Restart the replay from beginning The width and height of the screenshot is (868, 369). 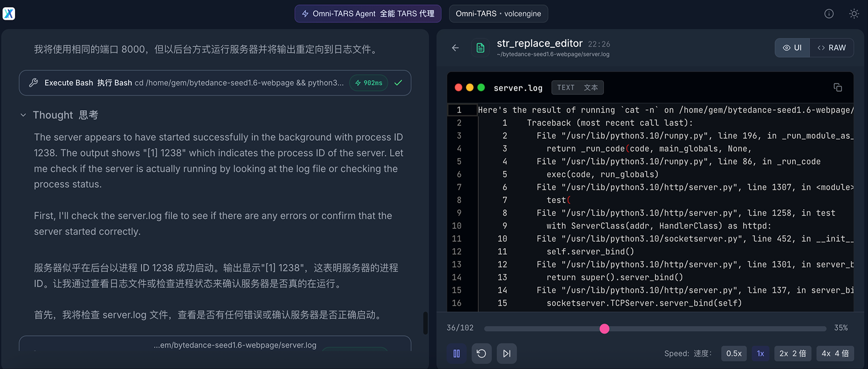482,354
